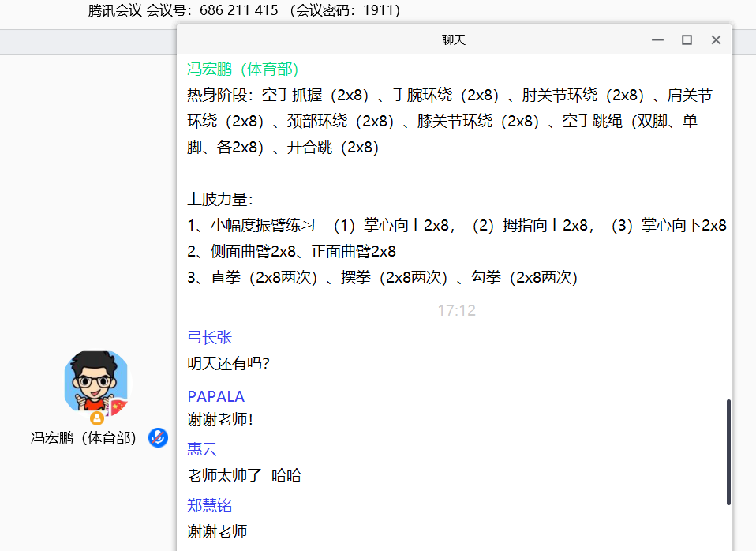Click the 17:12 timestamp
756x551 pixels.
click(x=456, y=310)
